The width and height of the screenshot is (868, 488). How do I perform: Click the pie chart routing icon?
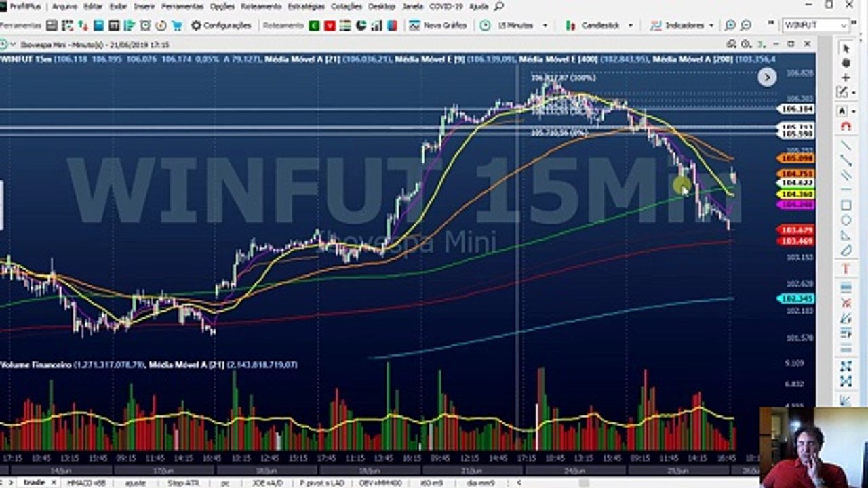tap(361, 26)
